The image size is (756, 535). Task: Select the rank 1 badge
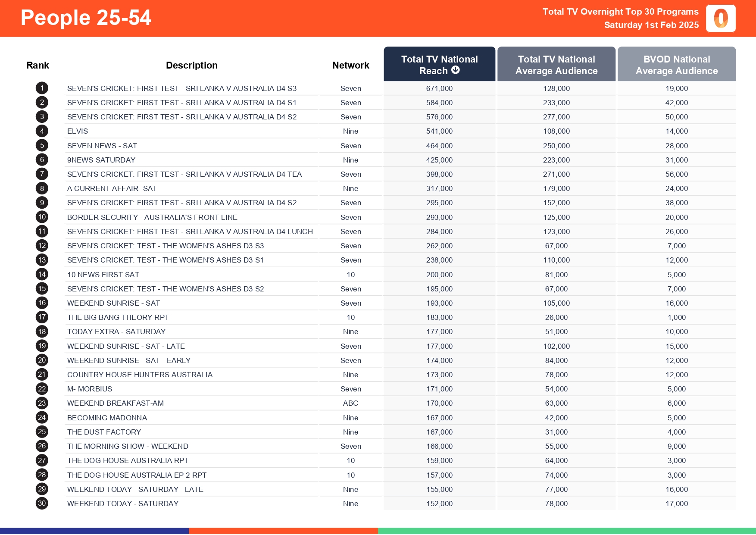42,88
